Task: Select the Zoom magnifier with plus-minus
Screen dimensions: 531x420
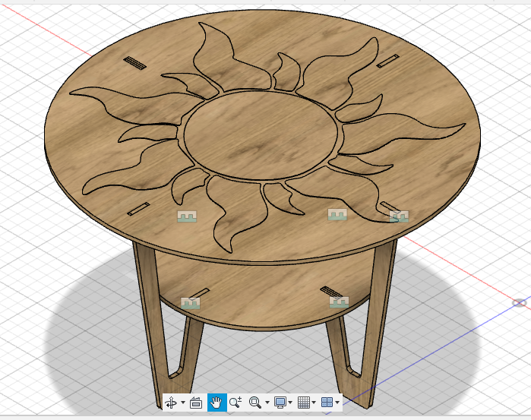Action: [x=235, y=403]
